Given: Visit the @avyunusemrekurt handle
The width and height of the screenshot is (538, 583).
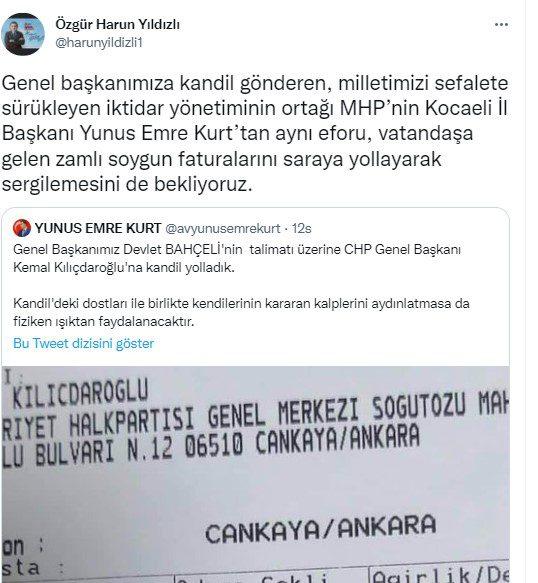Looking at the screenshot, I should point(222,228).
